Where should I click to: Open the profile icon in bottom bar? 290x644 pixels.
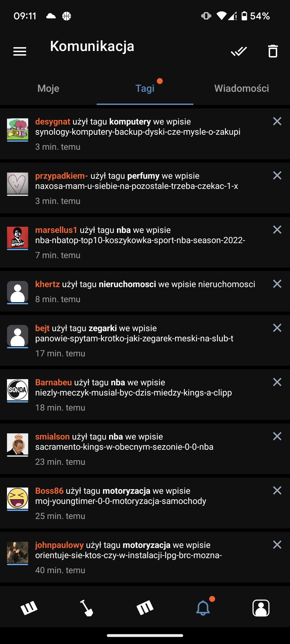click(x=261, y=608)
